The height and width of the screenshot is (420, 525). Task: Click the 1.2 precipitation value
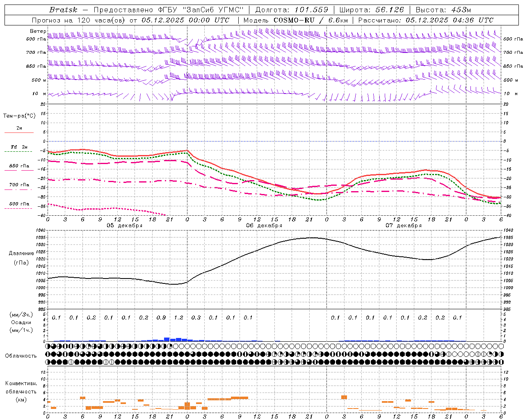click(x=178, y=317)
